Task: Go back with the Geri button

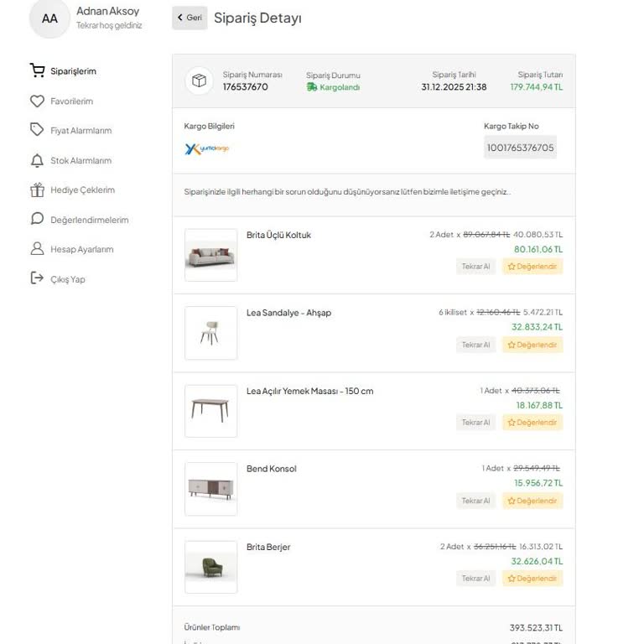Action: tap(190, 18)
